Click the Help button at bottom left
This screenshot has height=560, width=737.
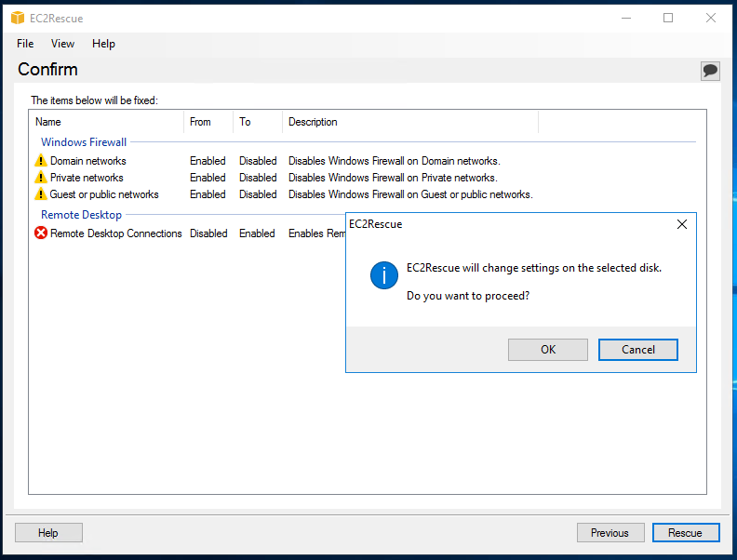[x=48, y=533]
